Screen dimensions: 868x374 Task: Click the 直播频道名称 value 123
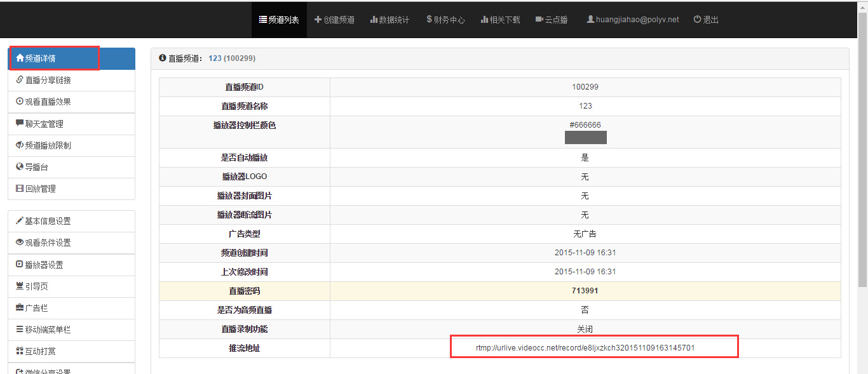pyautogui.click(x=585, y=106)
